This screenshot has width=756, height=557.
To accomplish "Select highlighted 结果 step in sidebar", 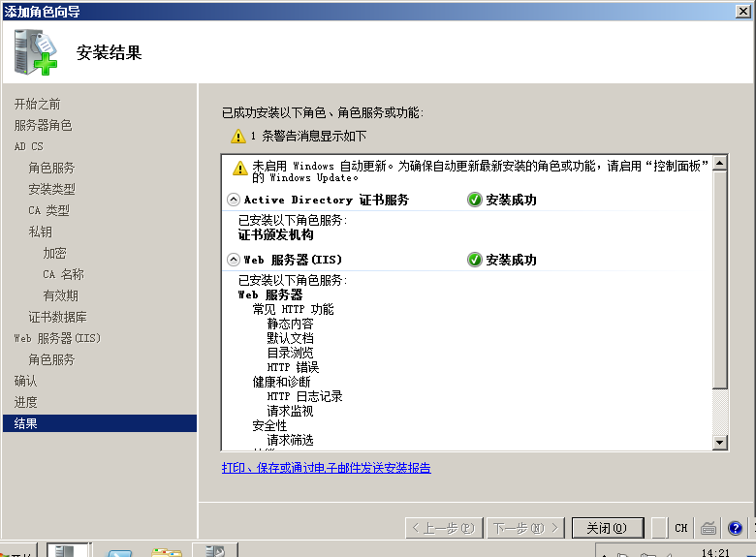I will point(100,423).
